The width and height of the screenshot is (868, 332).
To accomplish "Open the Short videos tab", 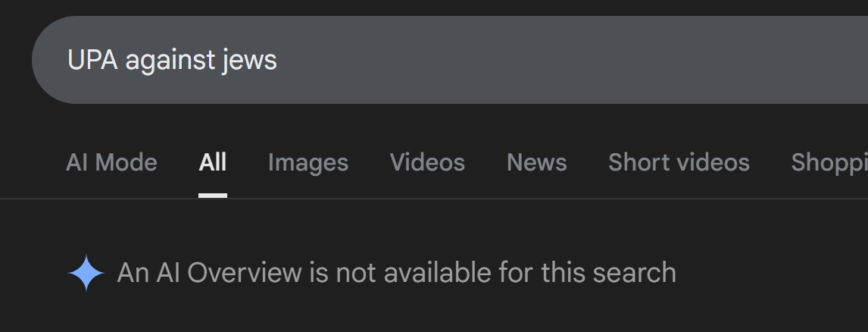I will pyautogui.click(x=679, y=162).
